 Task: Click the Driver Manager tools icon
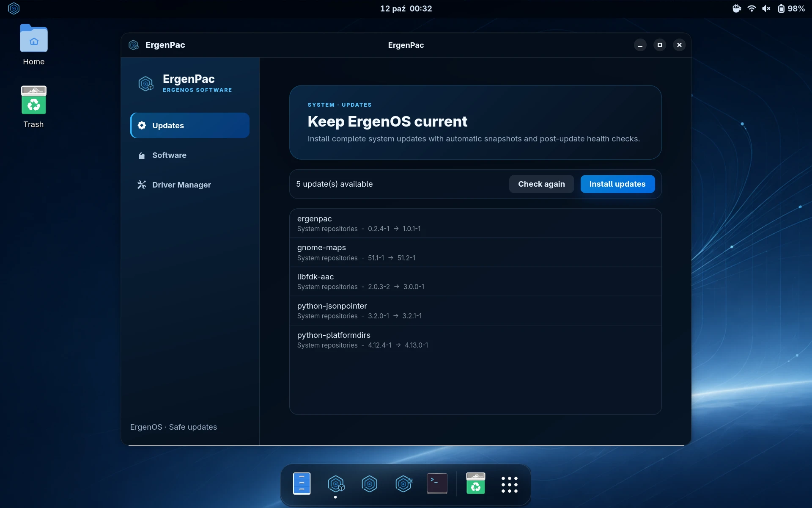point(142,185)
